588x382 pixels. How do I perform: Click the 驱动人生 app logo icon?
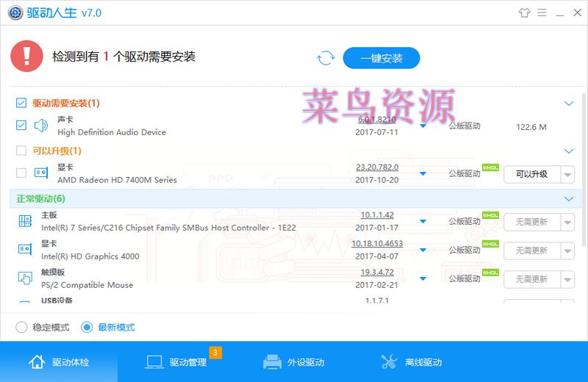pos(15,12)
